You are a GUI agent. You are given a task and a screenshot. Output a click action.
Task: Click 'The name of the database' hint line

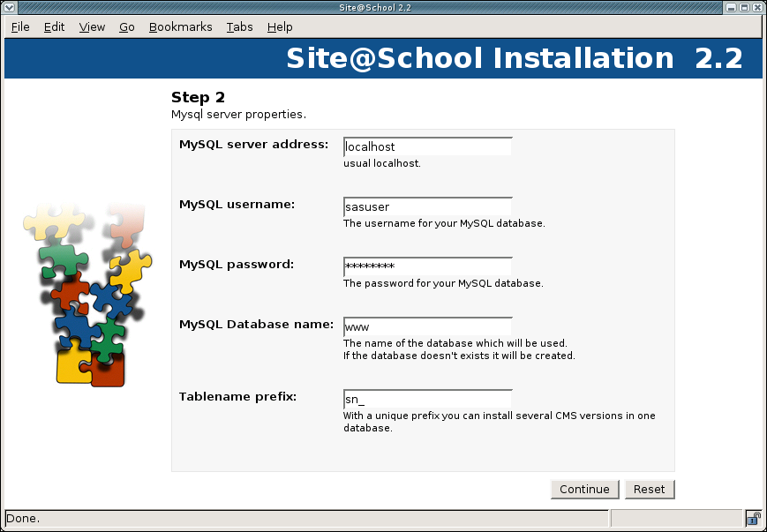pyautogui.click(x=455, y=343)
